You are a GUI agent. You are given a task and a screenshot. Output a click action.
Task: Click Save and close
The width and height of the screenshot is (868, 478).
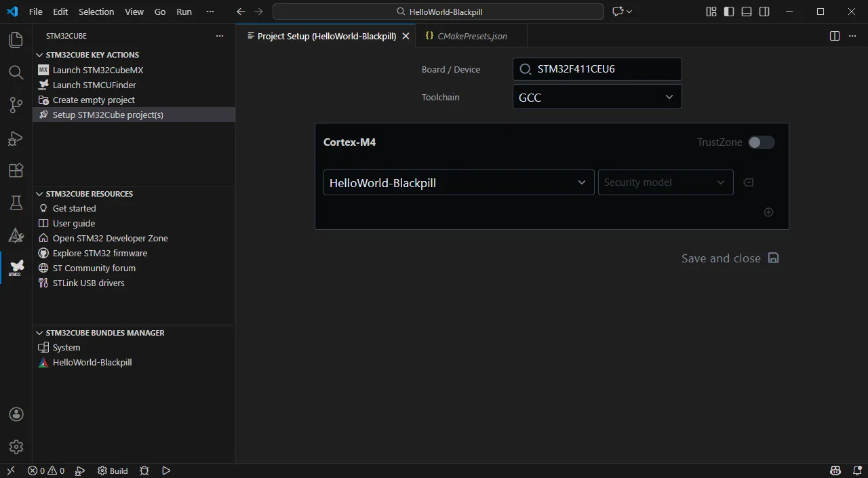click(730, 258)
